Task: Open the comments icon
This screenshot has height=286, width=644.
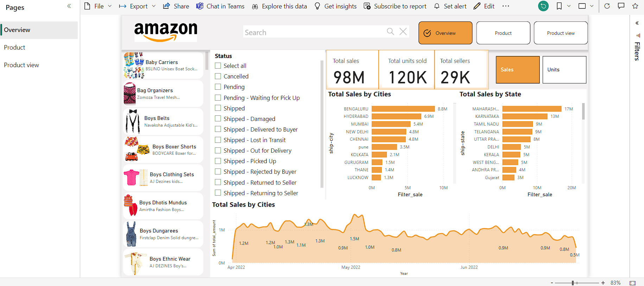Action: pyautogui.click(x=621, y=6)
